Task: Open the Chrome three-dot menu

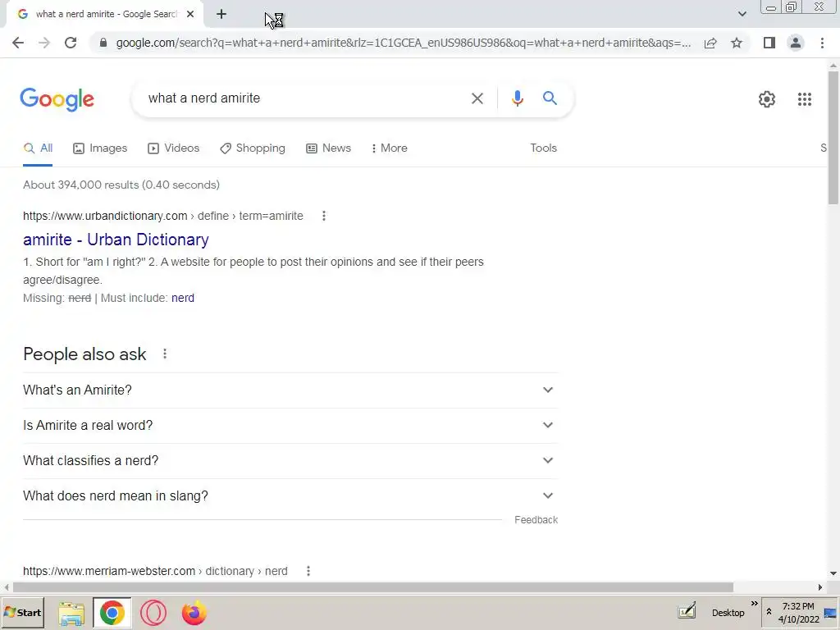Action: 822,43
